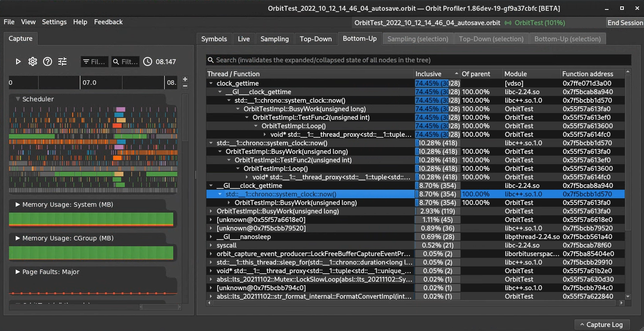Select the Bottom-Up tab

tap(359, 39)
